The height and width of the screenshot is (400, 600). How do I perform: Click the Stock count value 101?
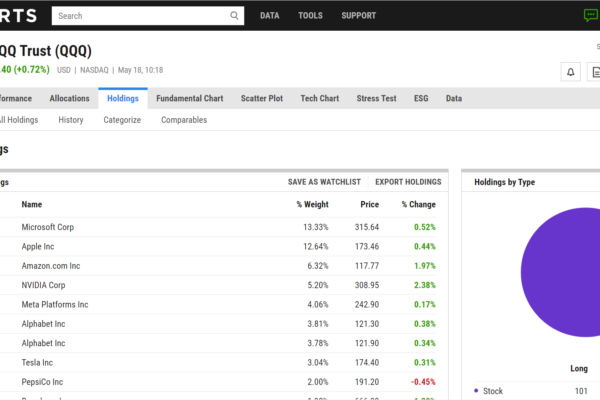click(x=581, y=391)
